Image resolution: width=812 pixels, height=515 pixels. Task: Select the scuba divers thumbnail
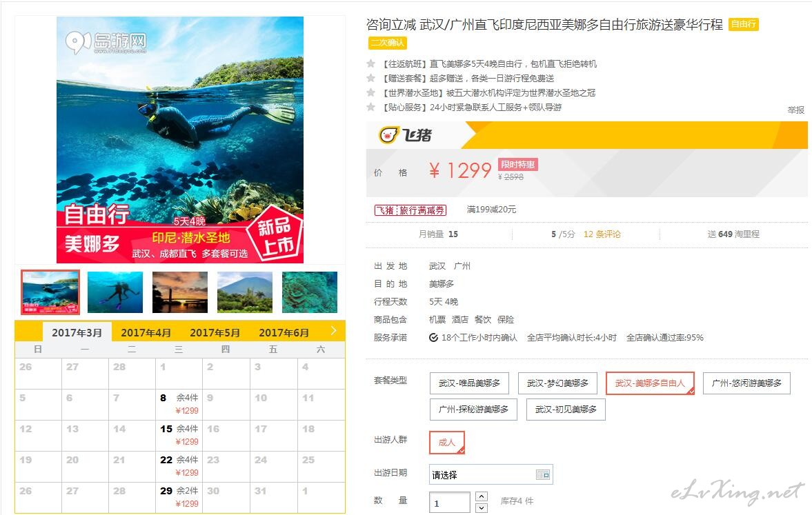(x=115, y=292)
